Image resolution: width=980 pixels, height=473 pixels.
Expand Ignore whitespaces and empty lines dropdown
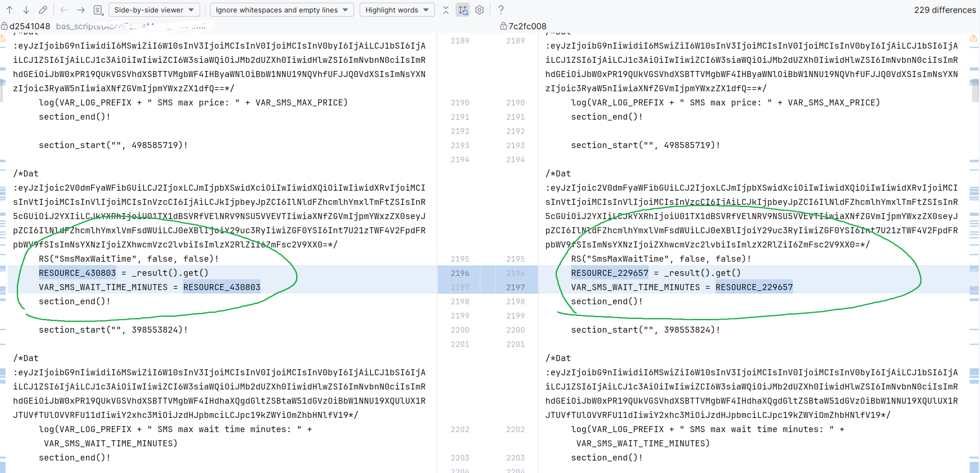point(282,9)
